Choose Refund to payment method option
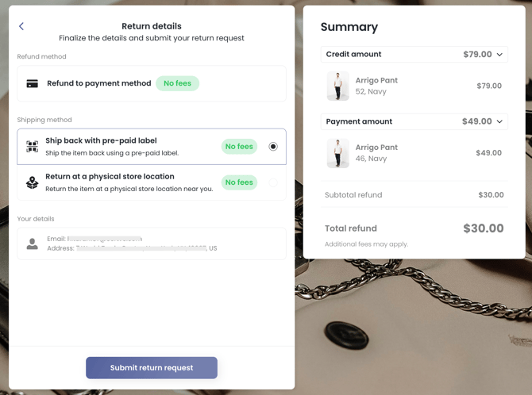Viewport: 532px width, 395px height. [98, 83]
